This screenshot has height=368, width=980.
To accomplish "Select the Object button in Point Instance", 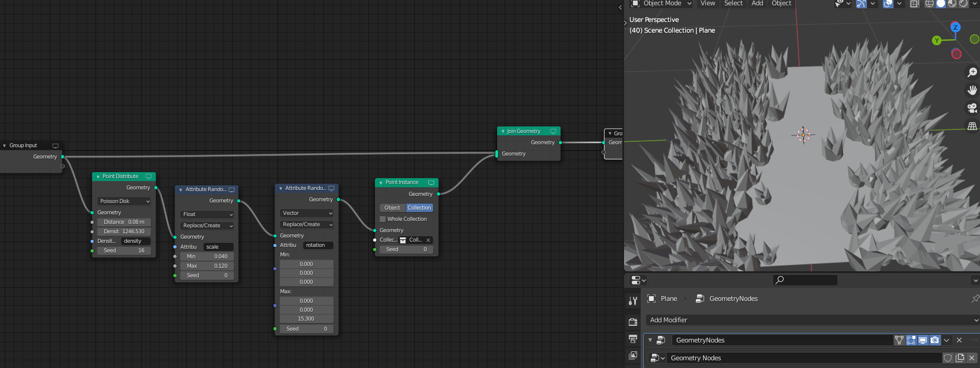I will (x=392, y=208).
